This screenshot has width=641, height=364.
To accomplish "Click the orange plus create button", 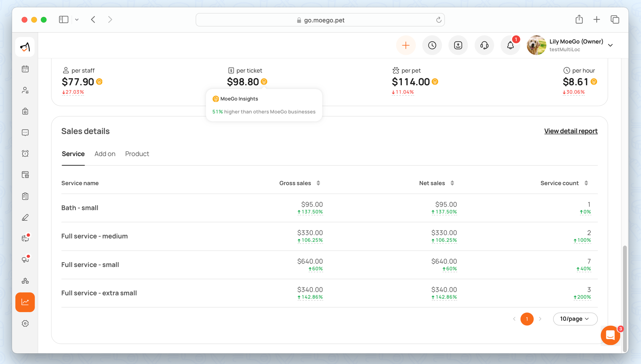I will [406, 45].
